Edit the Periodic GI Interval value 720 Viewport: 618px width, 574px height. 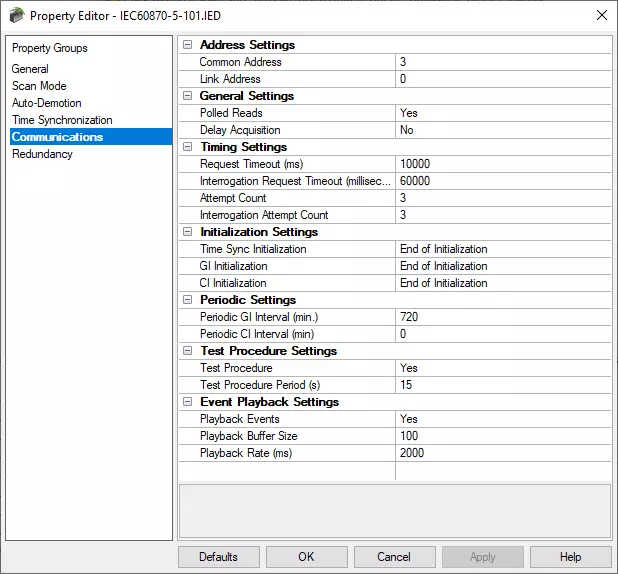(x=503, y=317)
